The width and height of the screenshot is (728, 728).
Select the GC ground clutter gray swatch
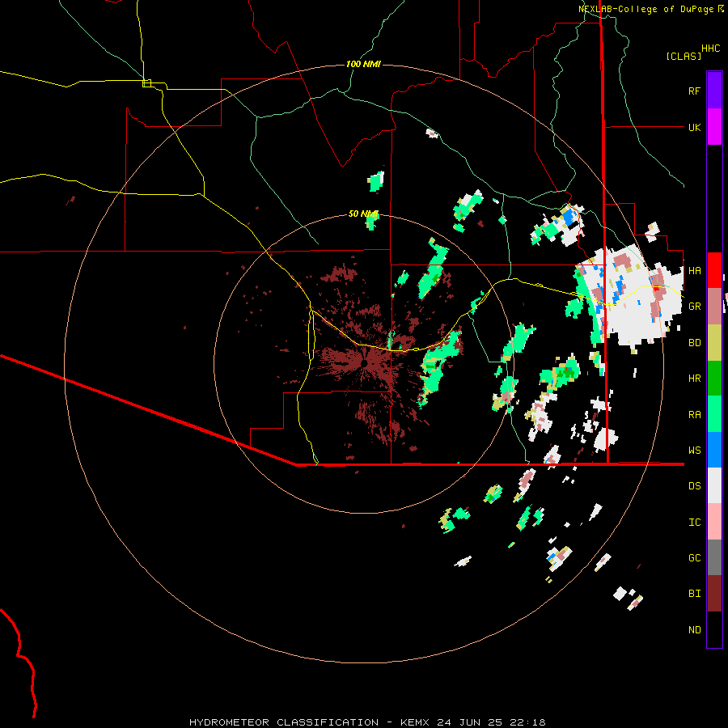(x=714, y=557)
